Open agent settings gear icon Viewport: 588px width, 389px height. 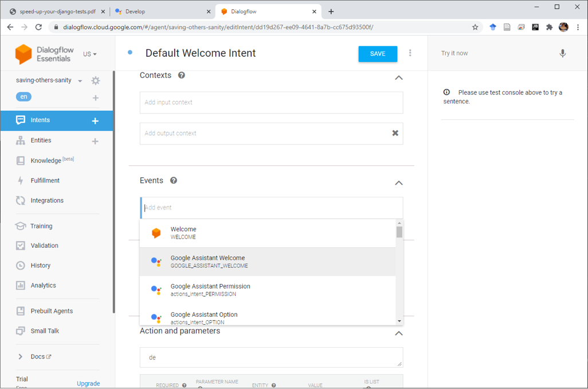click(x=96, y=81)
